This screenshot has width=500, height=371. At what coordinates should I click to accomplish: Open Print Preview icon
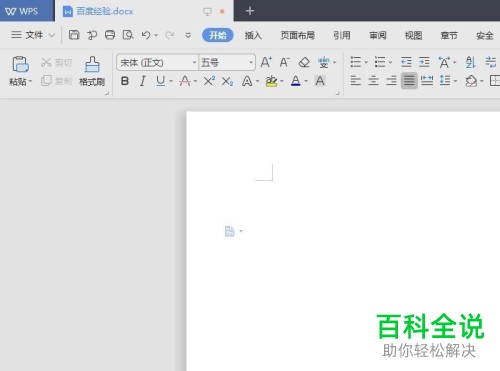click(128, 35)
